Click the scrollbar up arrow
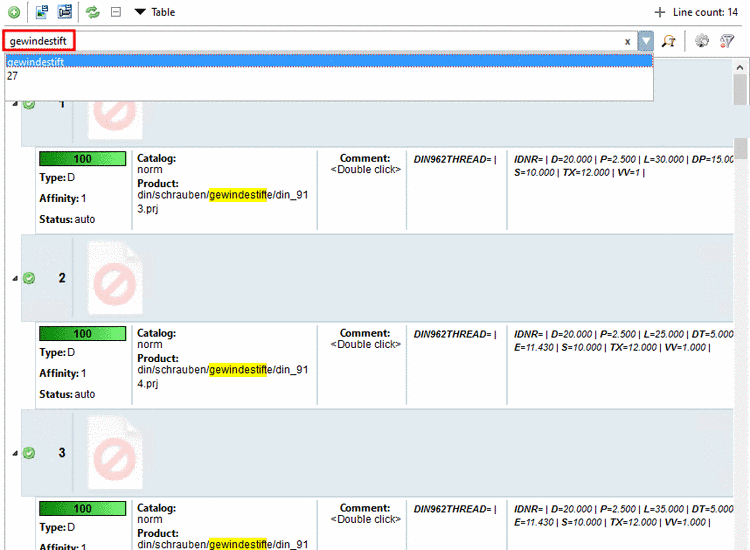 pos(740,67)
